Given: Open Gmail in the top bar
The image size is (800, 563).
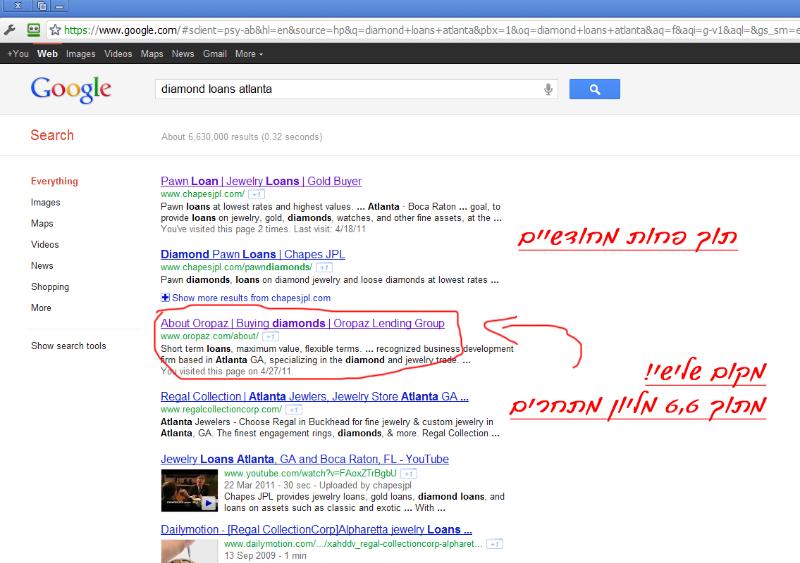Looking at the screenshot, I should tap(214, 54).
